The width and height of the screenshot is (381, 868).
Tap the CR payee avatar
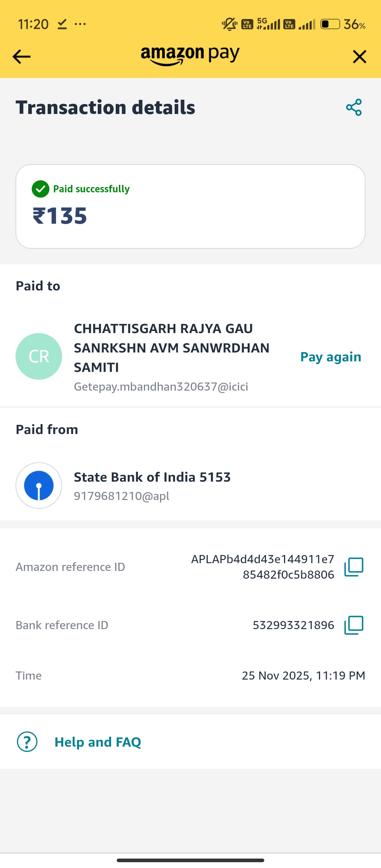tap(39, 356)
